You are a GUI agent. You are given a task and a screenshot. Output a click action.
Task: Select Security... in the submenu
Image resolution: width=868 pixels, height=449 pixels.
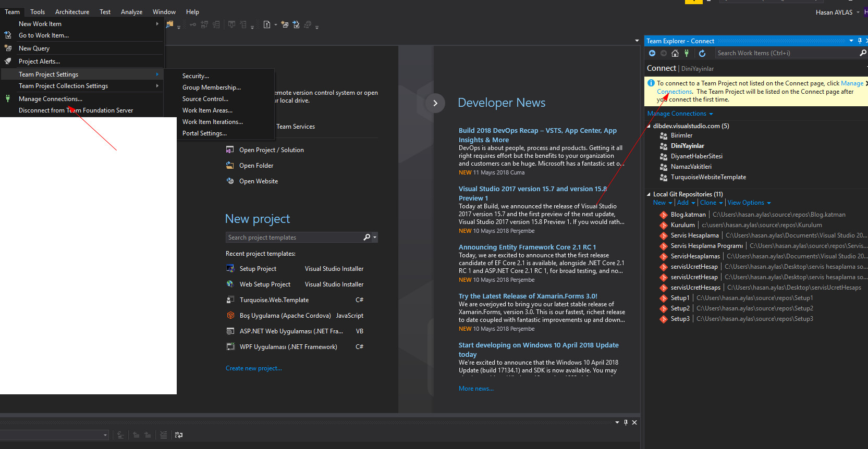[226, 76]
